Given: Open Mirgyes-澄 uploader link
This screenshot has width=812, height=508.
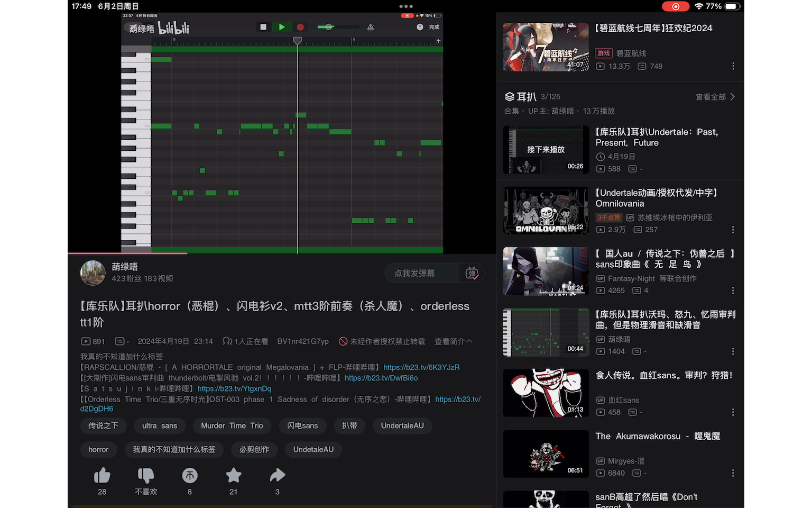Looking at the screenshot, I should (626, 461).
